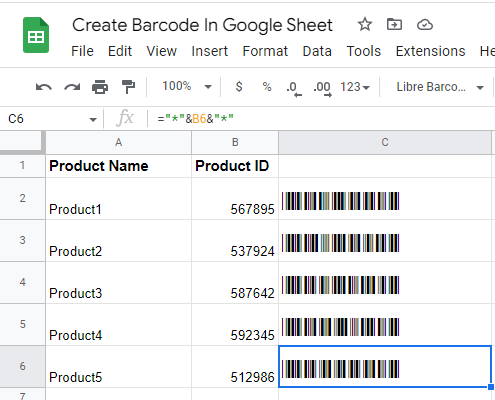495x400 pixels.
Task: Select cell containing Product4
Action: click(x=118, y=325)
